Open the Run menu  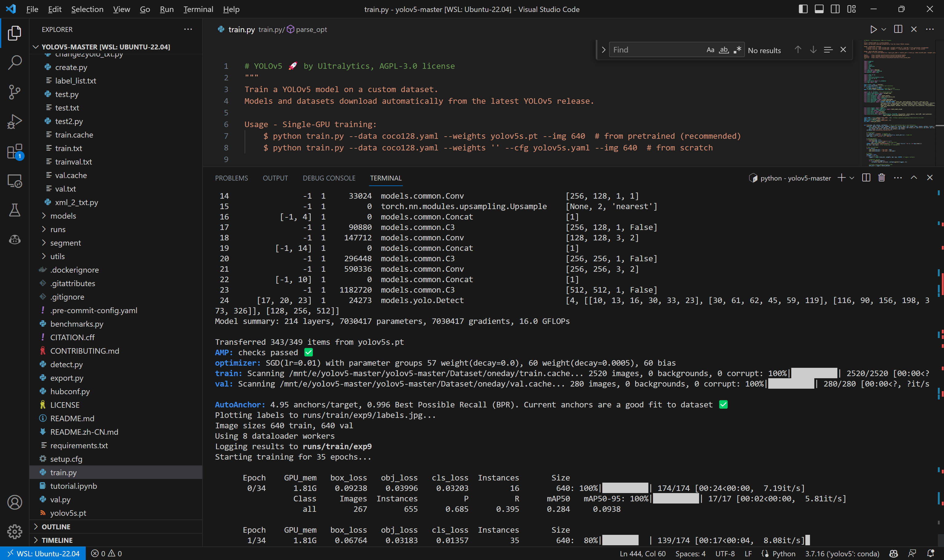(x=167, y=9)
